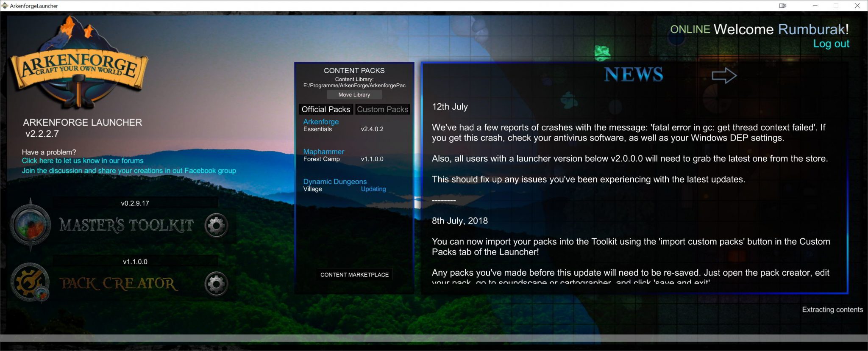This screenshot has width=868, height=351.
Task: Select the Arkenforge Essentials pack
Action: 321,125
